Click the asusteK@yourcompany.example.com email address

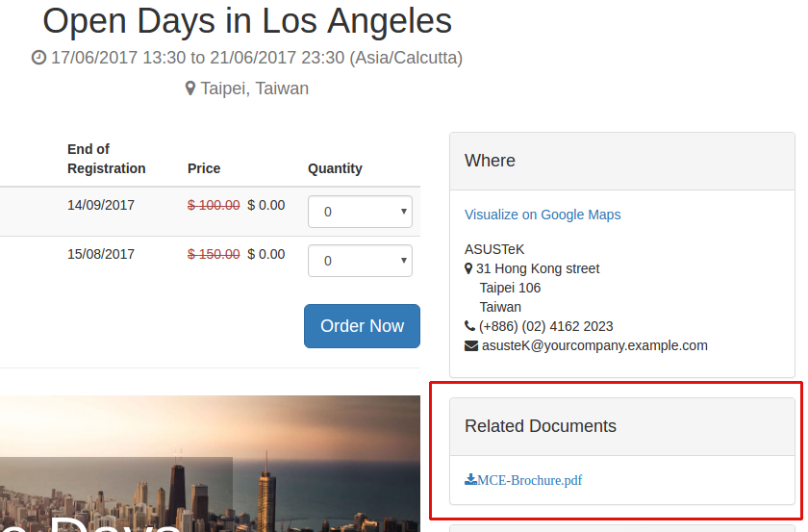pos(594,345)
